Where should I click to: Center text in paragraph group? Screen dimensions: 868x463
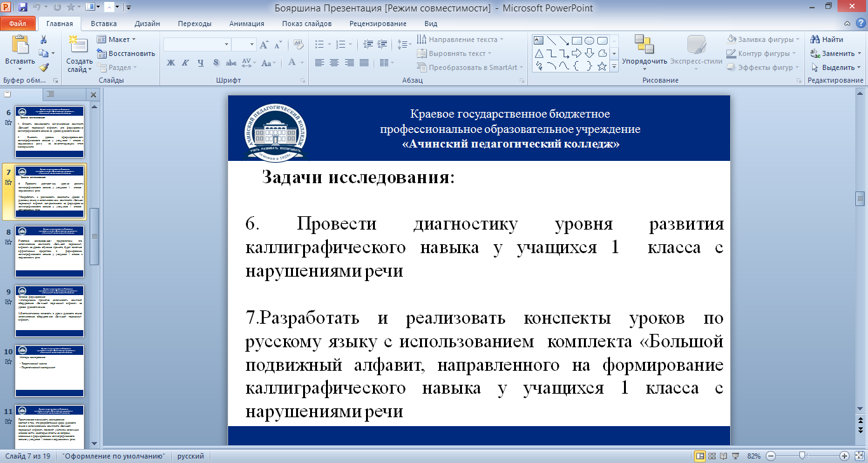(334, 62)
